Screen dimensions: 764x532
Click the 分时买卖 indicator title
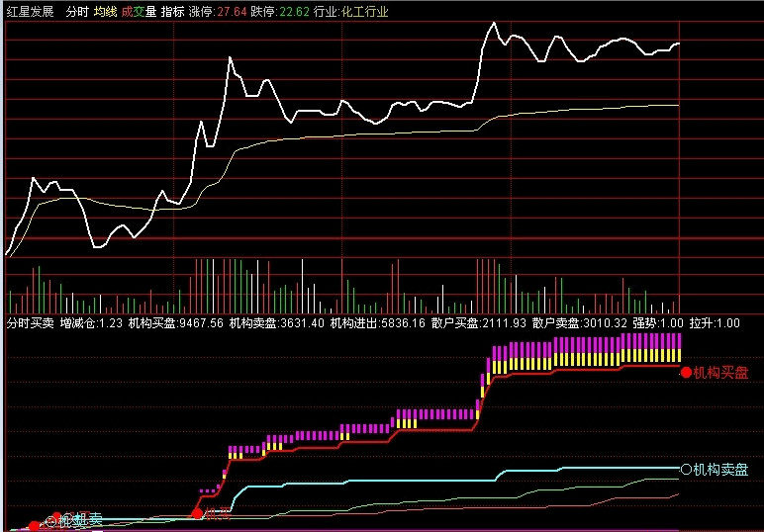pos(31,323)
